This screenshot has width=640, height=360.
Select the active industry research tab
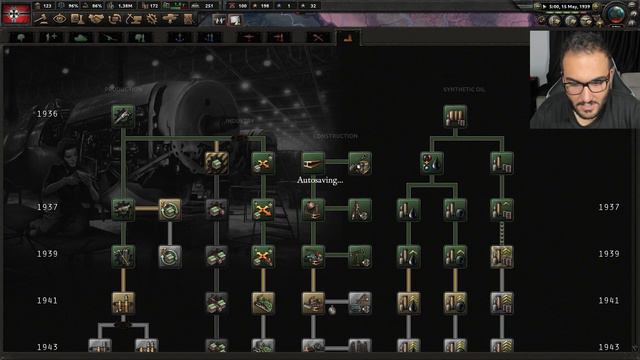coord(348,38)
